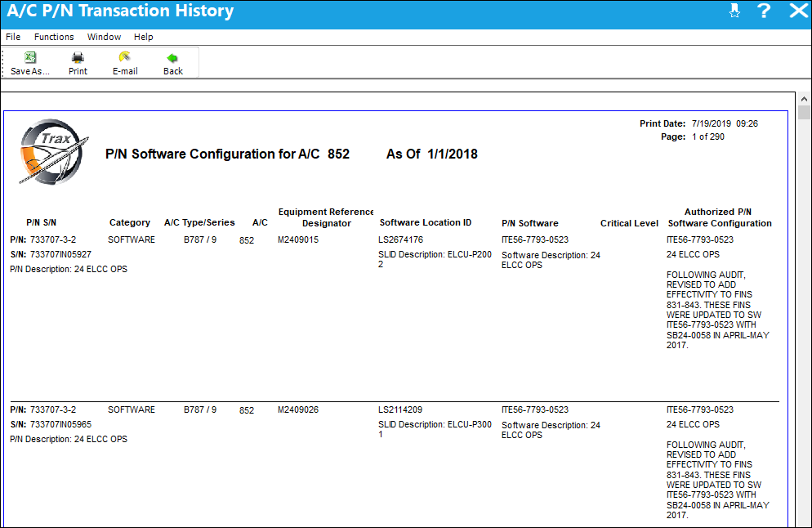The width and height of the screenshot is (812, 528).
Task: Click the 'Critical Level' column header
Action: tap(629, 223)
